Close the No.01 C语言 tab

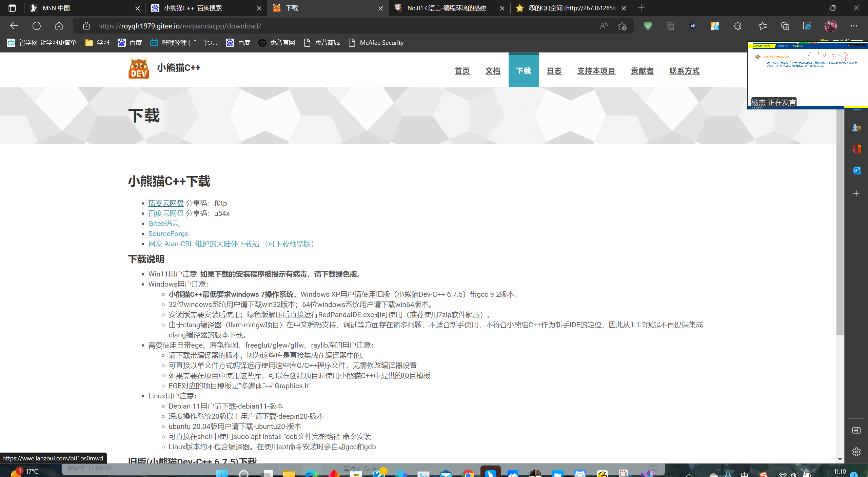pyautogui.click(x=502, y=8)
